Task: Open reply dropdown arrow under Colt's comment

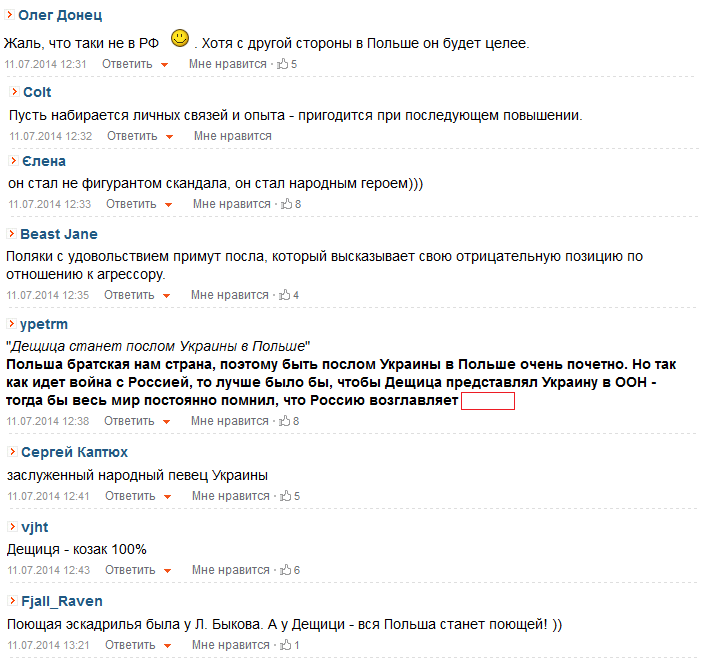Action: 169,137
